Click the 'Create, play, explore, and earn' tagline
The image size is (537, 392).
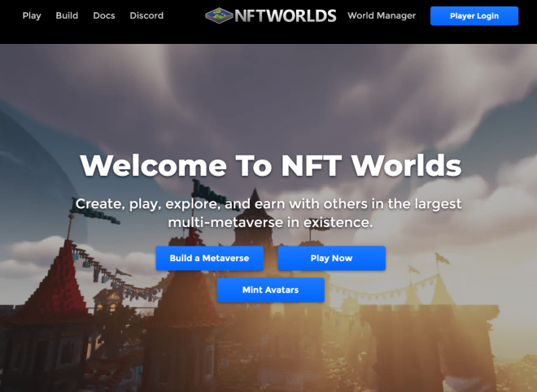pos(268,213)
